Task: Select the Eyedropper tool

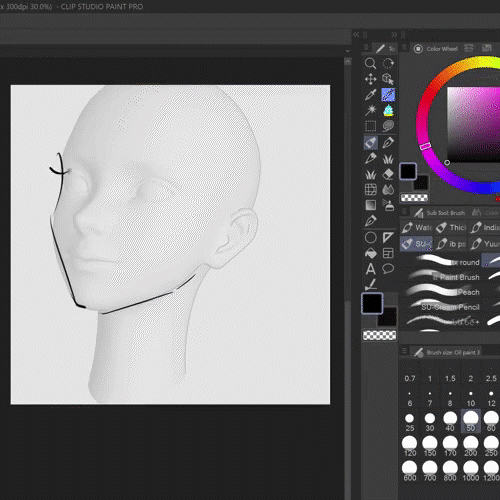Action: (x=370, y=95)
